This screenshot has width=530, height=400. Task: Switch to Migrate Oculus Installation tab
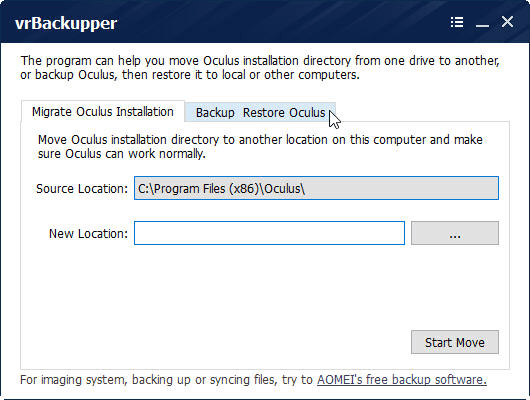(x=103, y=112)
